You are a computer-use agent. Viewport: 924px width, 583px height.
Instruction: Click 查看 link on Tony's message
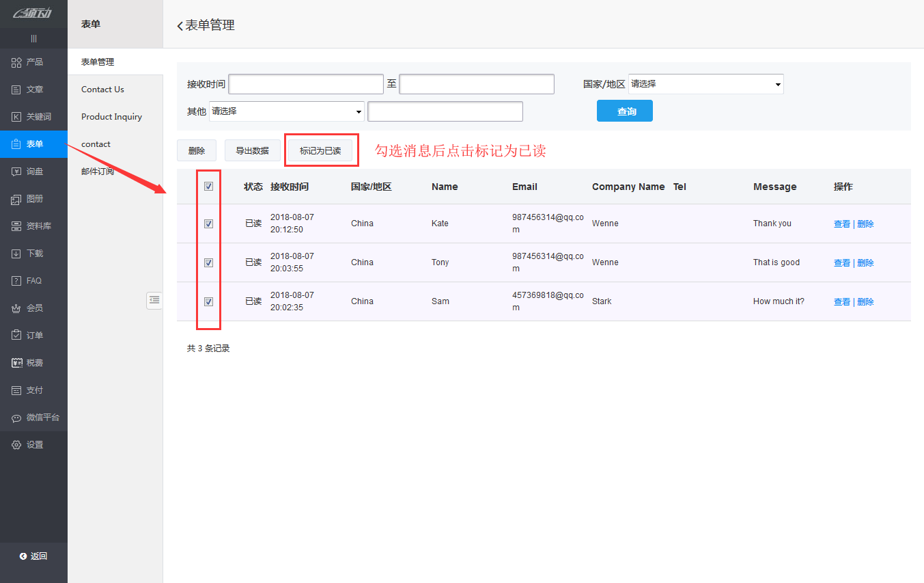[841, 262]
